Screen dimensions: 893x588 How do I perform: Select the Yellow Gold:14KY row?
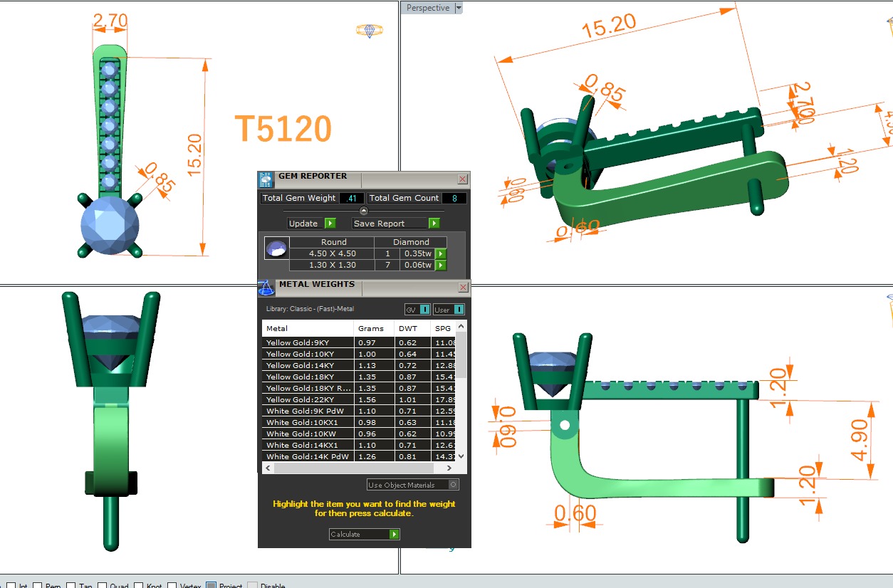[308, 365]
